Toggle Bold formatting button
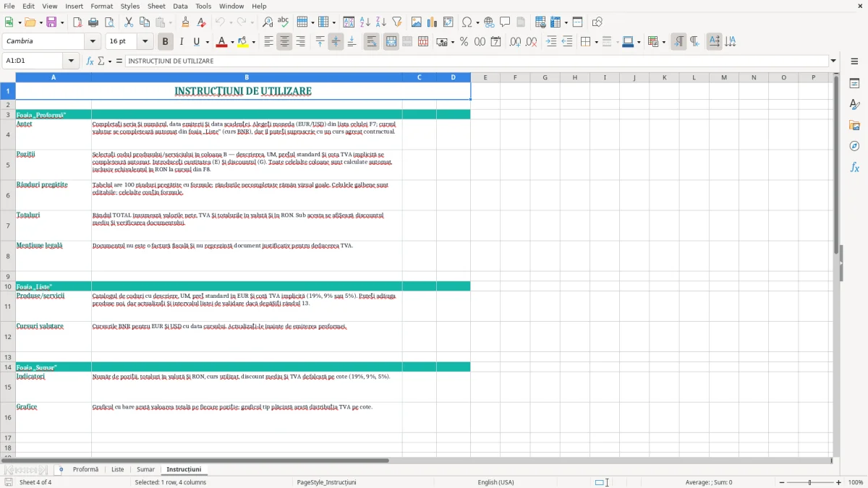The image size is (868, 488). click(x=166, y=42)
